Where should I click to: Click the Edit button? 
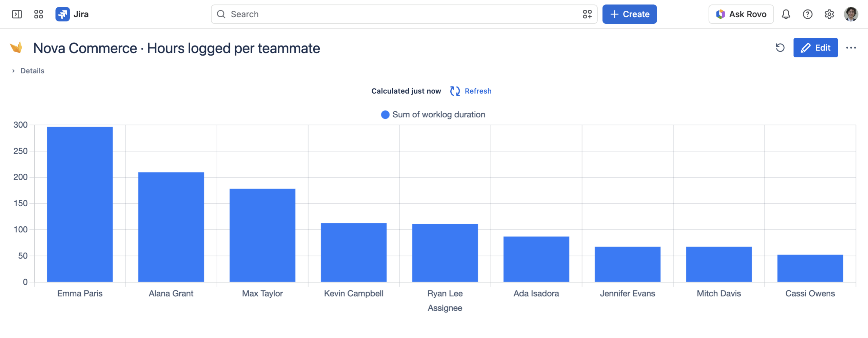pyautogui.click(x=815, y=48)
